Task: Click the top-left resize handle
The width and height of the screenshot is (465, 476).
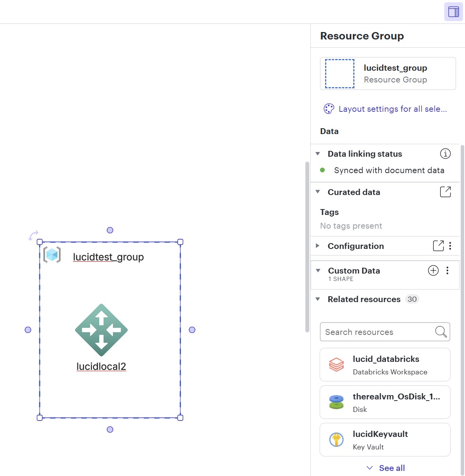Action: [39, 242]
